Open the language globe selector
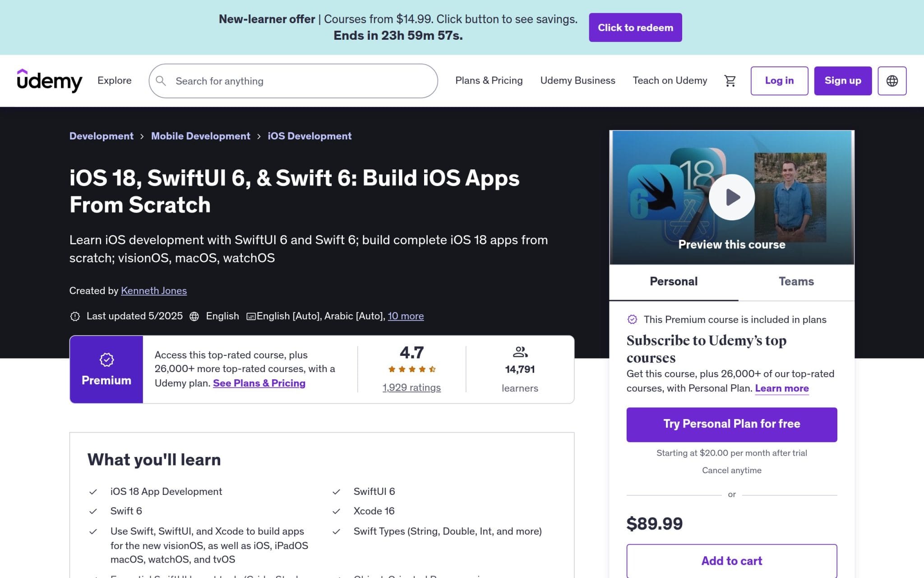924x578 pixels. coord(892,81)
